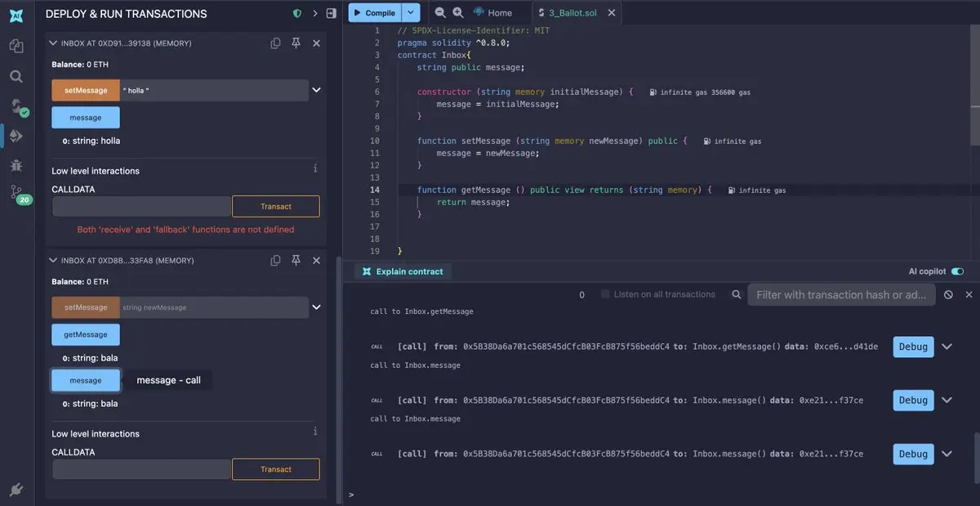
Task: Copy address of Inbox at 0XD91...39138
Action: pos(276,43)
